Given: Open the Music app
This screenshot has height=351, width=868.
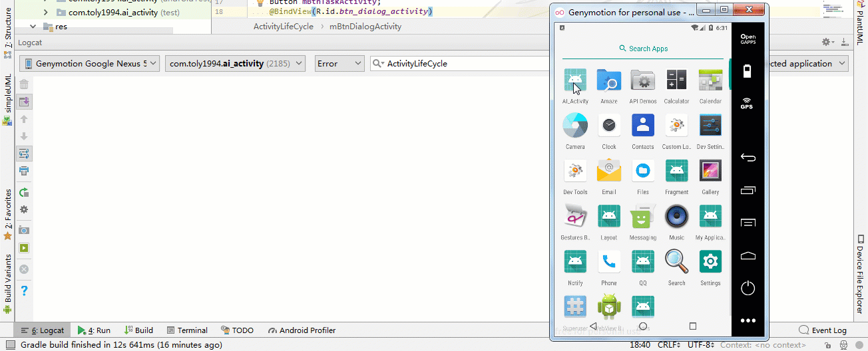Looking at the screenshot, I should [676, 217].
